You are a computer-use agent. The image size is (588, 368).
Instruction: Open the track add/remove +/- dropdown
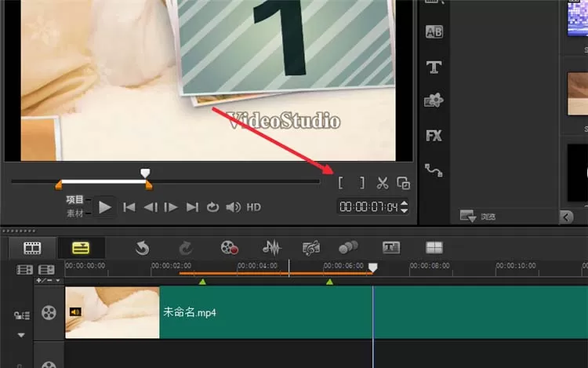[48, 281]
